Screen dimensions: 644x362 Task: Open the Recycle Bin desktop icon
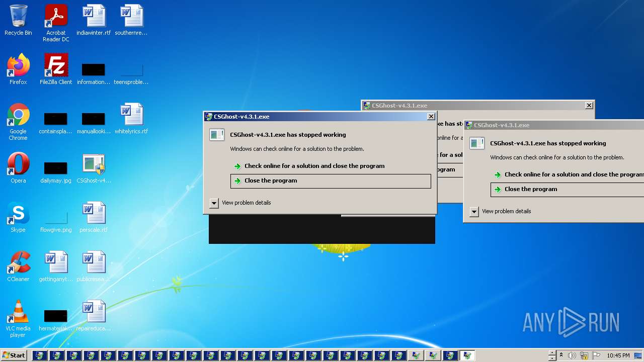coord(18,20)
